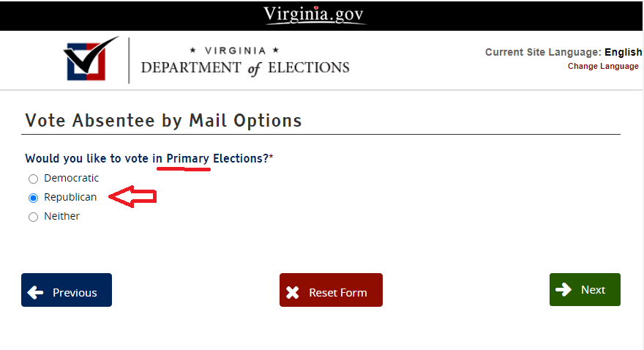Click the Democratic option label
The width and height of the screenshot is (644, 350).
click(x=71, y=178)
